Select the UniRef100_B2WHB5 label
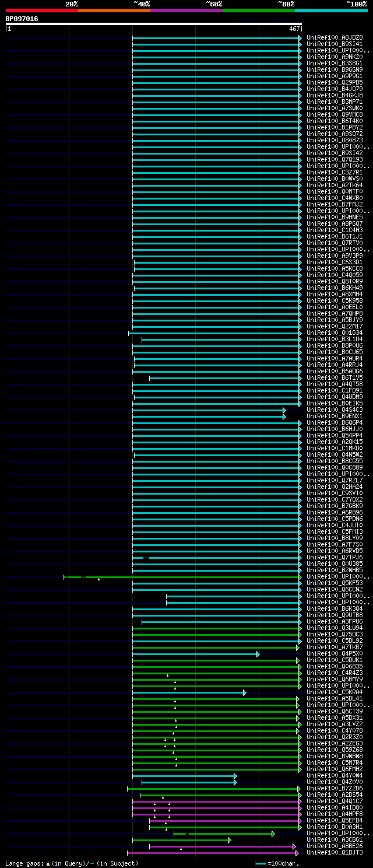Viewport: 373px width, 868px height. coord(335,570)
